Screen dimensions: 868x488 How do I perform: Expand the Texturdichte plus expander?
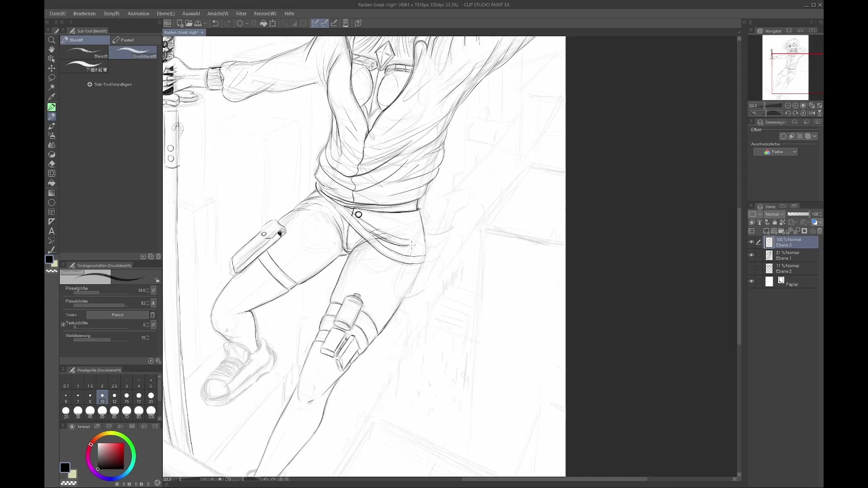[x=63, y=324]
